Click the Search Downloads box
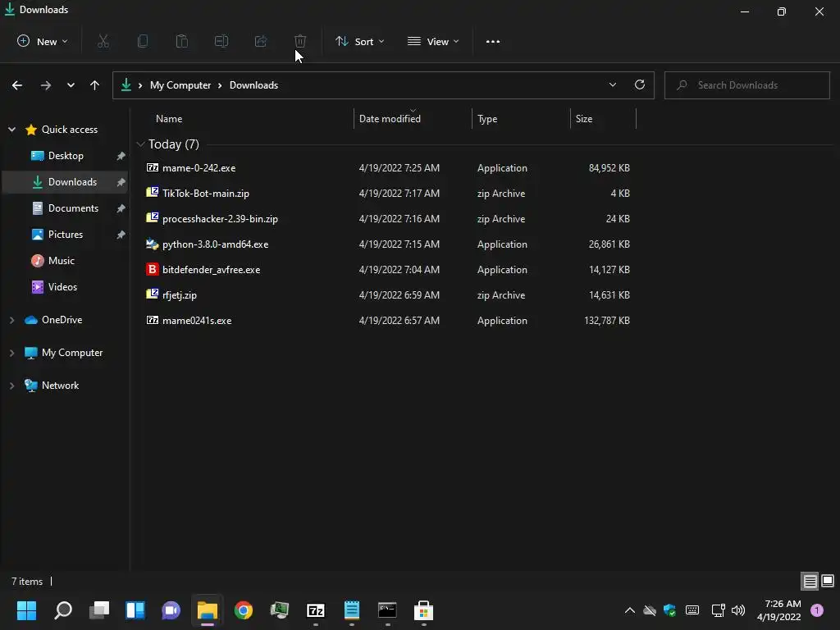 [x=746, y=85]
